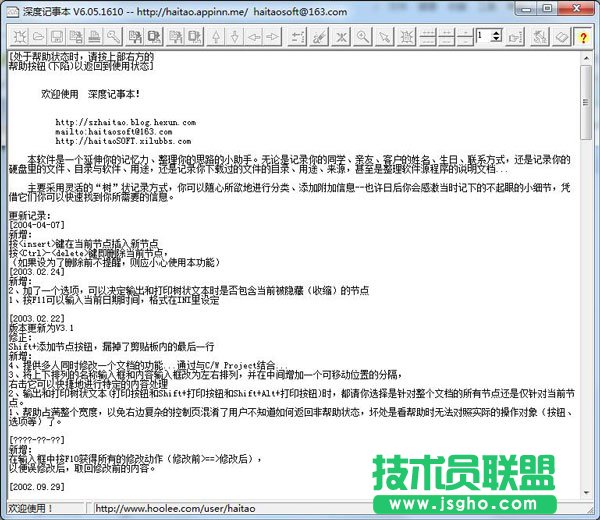Click the magnifier search icon
Image resolution: width=600 pixels, height=520 pixels.
tap(362, 37)
